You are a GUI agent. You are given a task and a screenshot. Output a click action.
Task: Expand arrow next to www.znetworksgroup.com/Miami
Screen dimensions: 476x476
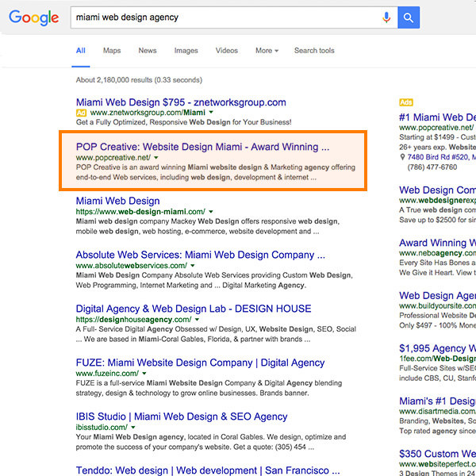point(211,113)
